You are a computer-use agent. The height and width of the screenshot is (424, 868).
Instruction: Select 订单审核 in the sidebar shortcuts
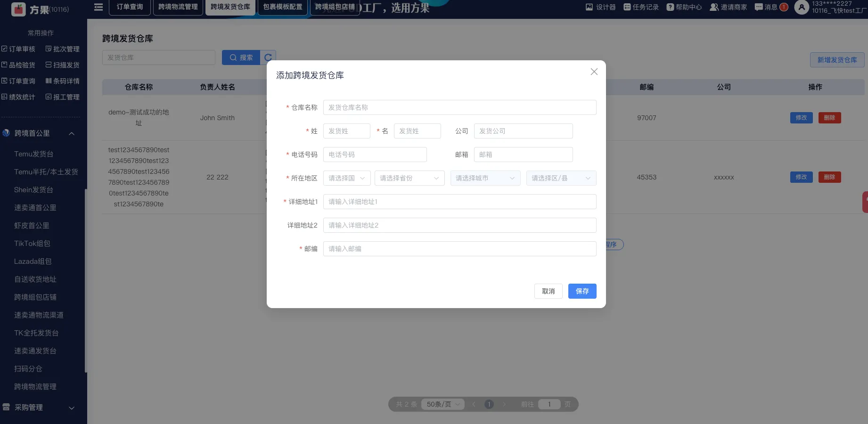point(19,49)
